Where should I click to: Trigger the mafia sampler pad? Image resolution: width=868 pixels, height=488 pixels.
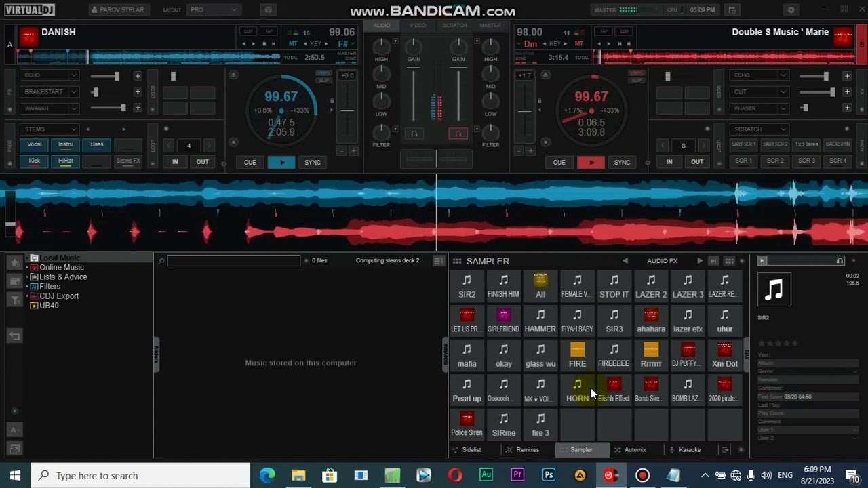pos(467,355)
